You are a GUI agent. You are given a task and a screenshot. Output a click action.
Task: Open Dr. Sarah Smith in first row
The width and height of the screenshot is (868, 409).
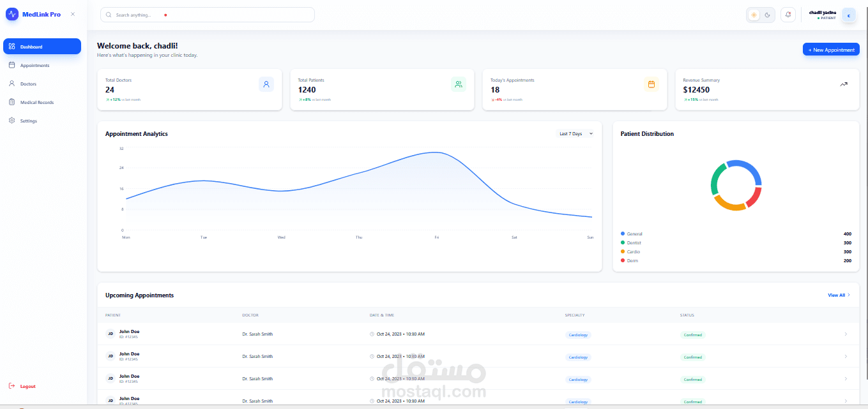pos(257,334)
